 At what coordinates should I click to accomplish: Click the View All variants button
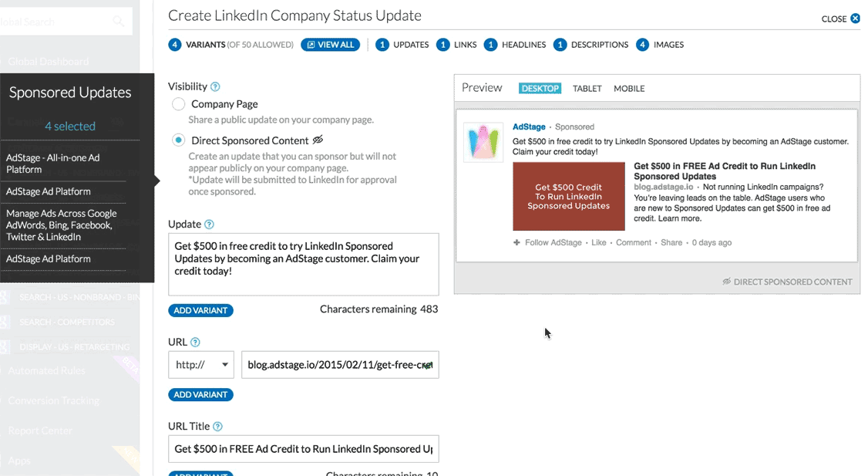[x=330, y=45]
